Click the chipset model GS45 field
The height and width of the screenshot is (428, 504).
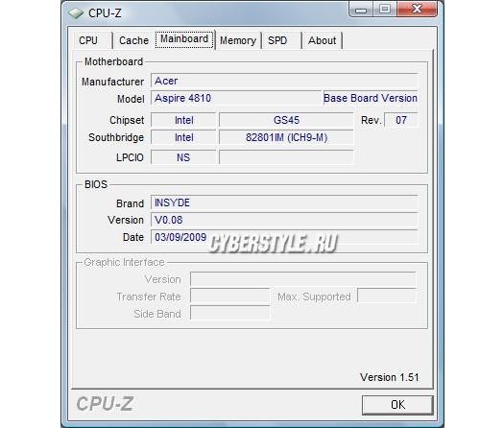pyautogui.click(x=286, y=120)
